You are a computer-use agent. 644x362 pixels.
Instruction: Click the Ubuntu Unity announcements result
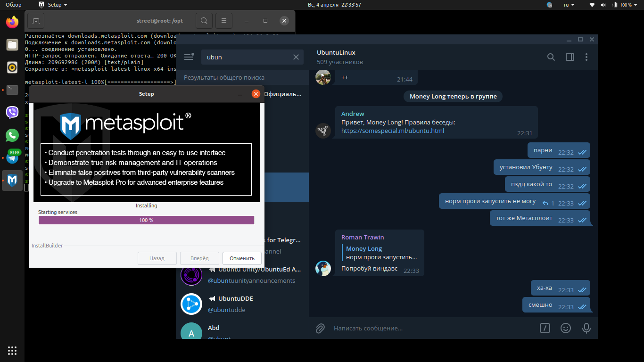(x=242, y=275)
